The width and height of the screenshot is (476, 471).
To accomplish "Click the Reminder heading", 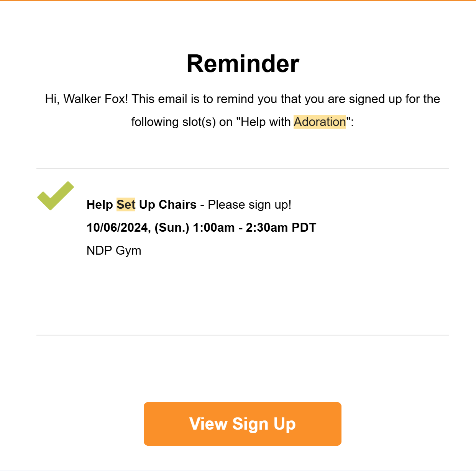I will coord(243,64).
